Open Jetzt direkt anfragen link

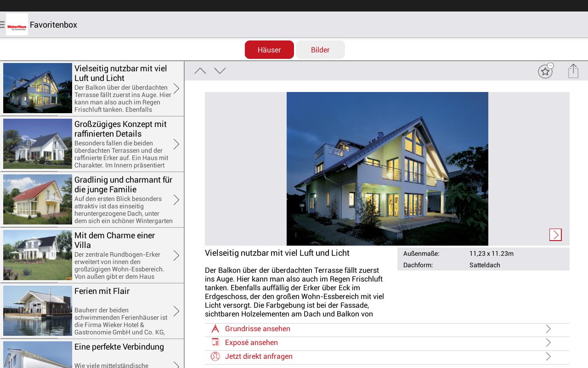259,356
